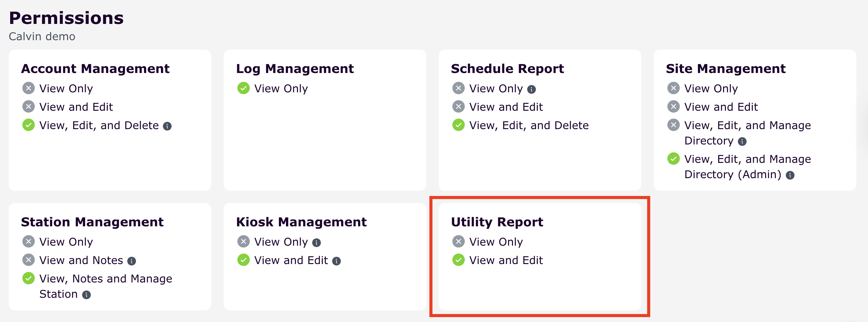Click View, Edit, and Delete in Schedule Report
Viewport: 868px width, 322px height.
point(529,125)
